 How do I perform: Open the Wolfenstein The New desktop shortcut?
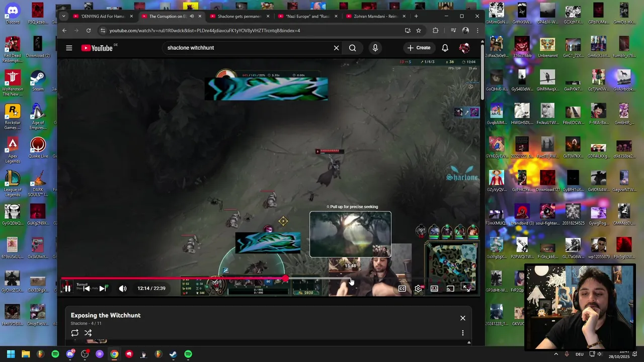coord(13,83)
